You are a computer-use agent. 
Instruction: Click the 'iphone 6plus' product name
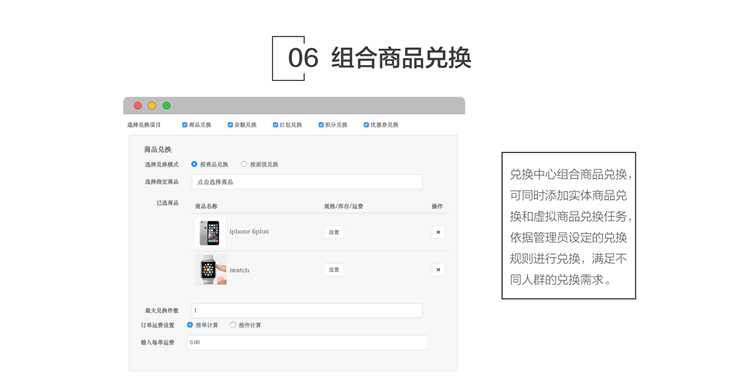[249, 231]
